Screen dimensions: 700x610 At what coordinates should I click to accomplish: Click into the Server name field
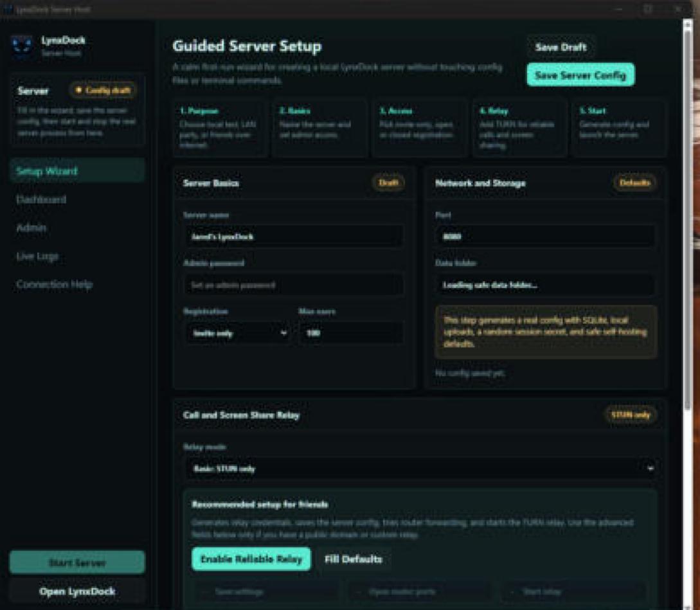coord(293,237)
